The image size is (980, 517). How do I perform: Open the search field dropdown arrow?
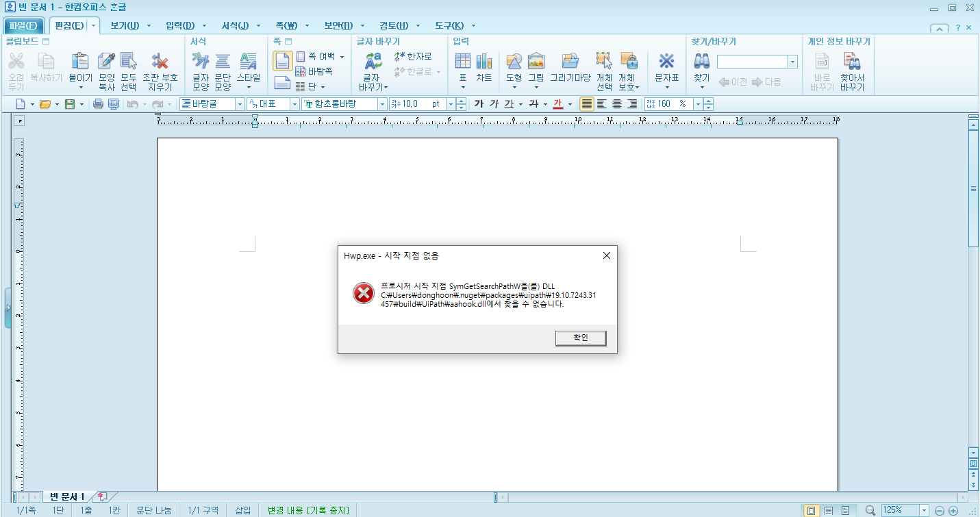793,62
